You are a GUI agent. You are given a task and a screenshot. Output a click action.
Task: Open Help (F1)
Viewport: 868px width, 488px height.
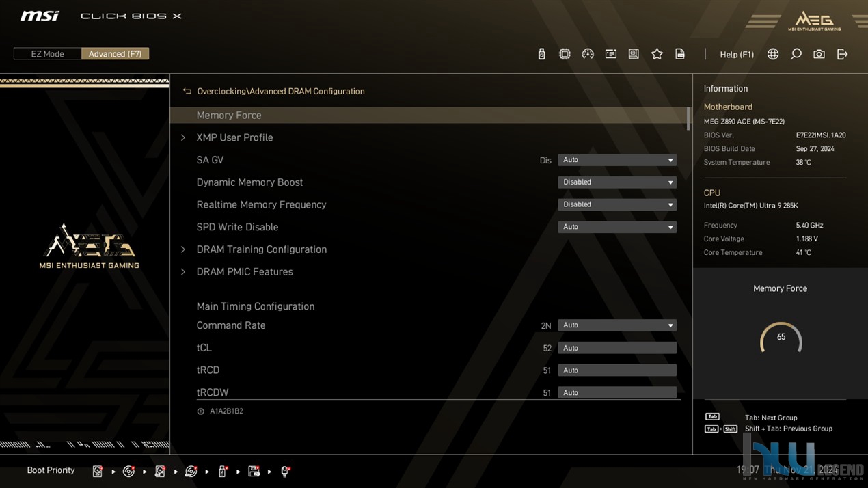coord(737,55)
